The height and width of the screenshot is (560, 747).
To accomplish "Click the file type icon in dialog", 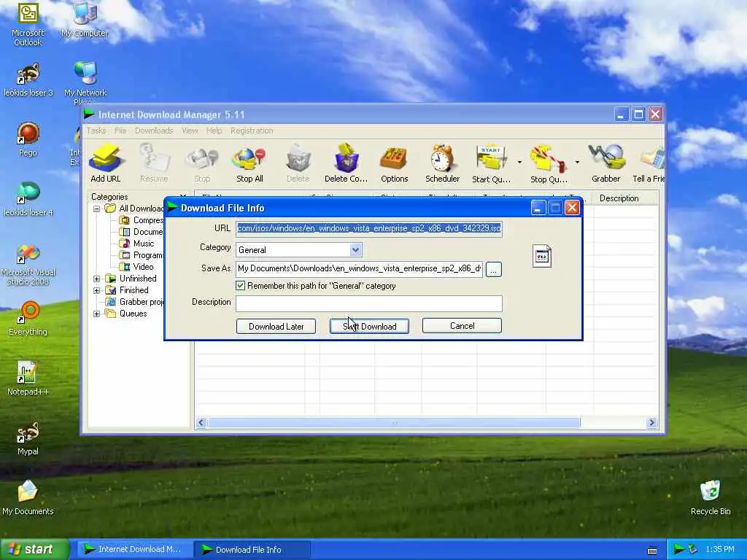I will pyautogui.click(x=542, y=256).
